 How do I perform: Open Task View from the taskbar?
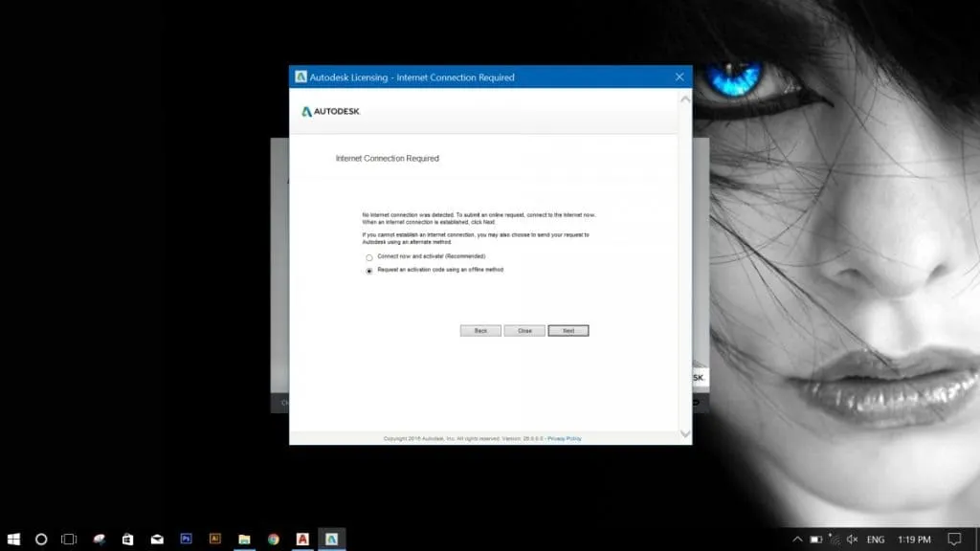coord(69,540)
